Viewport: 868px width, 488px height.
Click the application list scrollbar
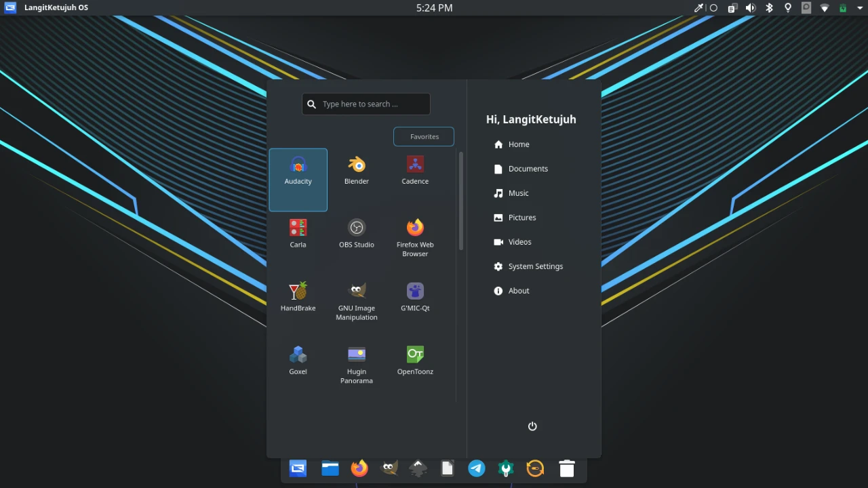(x=461, y=201)
